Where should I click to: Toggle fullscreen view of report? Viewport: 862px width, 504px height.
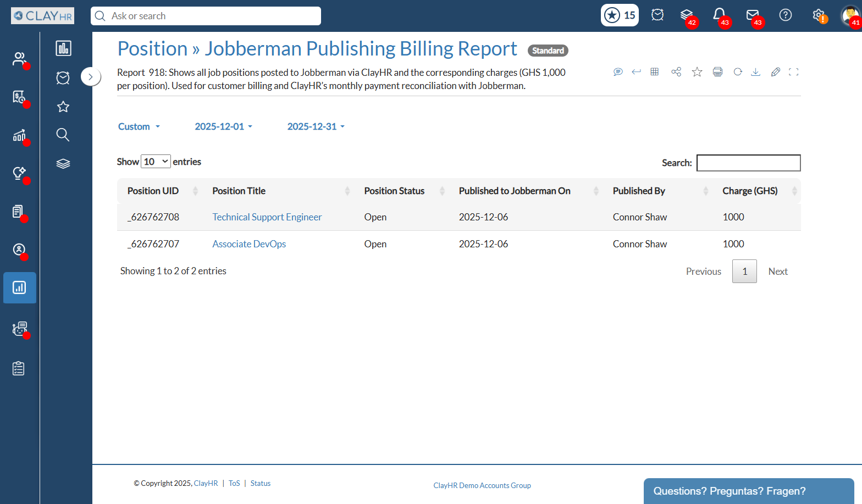793,71
